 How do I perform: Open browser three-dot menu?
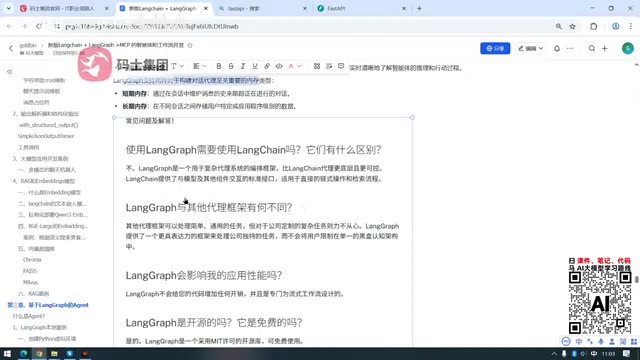(x=631, y=26)
